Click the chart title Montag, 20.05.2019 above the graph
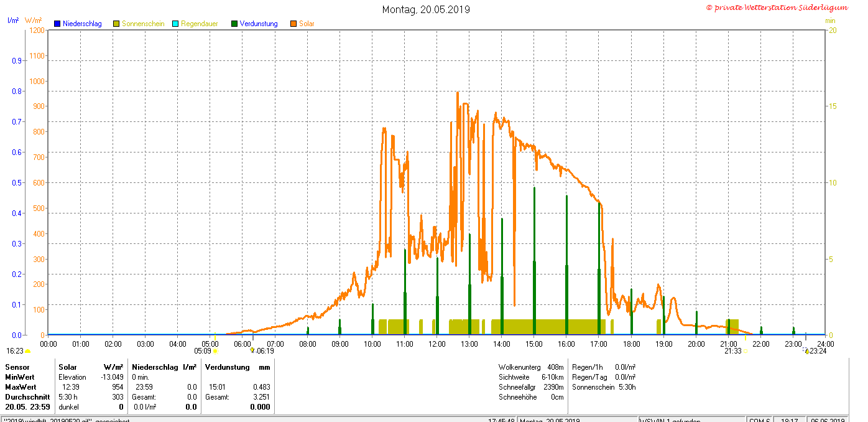This screenshot has height=422, width=868. coord(426,9)
